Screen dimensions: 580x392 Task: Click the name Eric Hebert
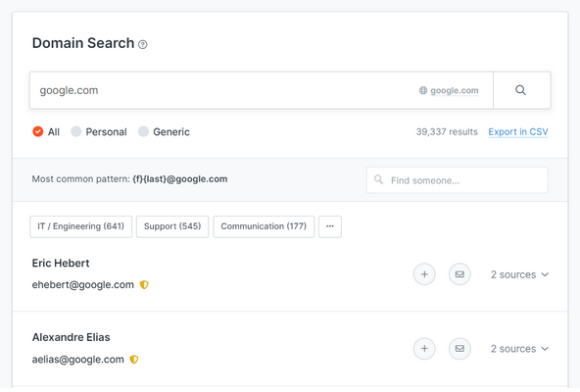coord(61,264)
